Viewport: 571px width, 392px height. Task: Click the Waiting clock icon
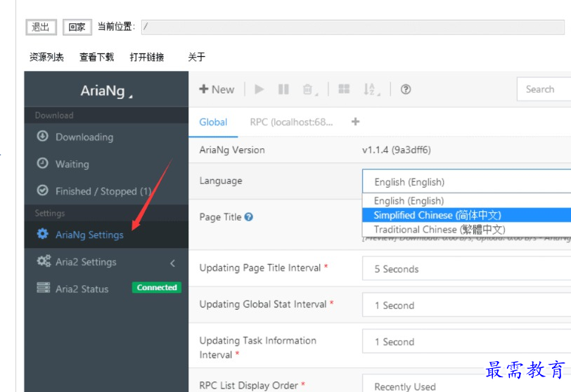pos(43,163)
